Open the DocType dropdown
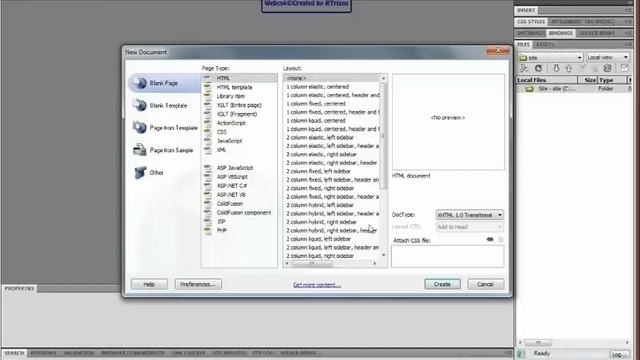Viewport: 640px width, 360px height. click(x=469, y=215)
